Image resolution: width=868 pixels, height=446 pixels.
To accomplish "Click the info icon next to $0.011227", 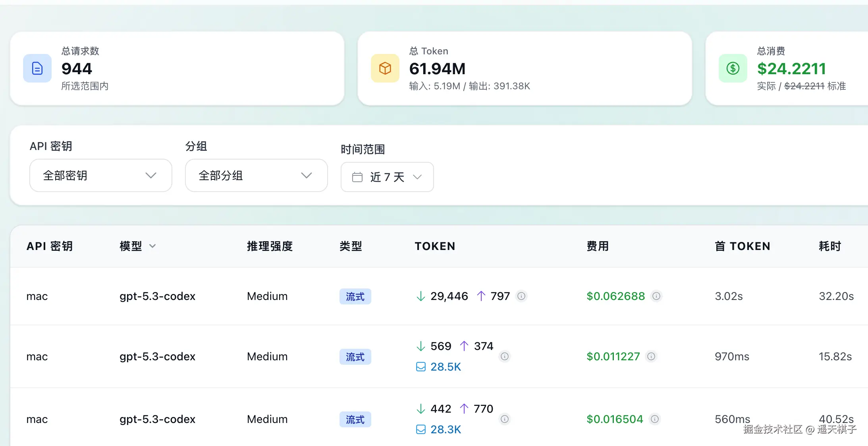I will pos(651,356).
